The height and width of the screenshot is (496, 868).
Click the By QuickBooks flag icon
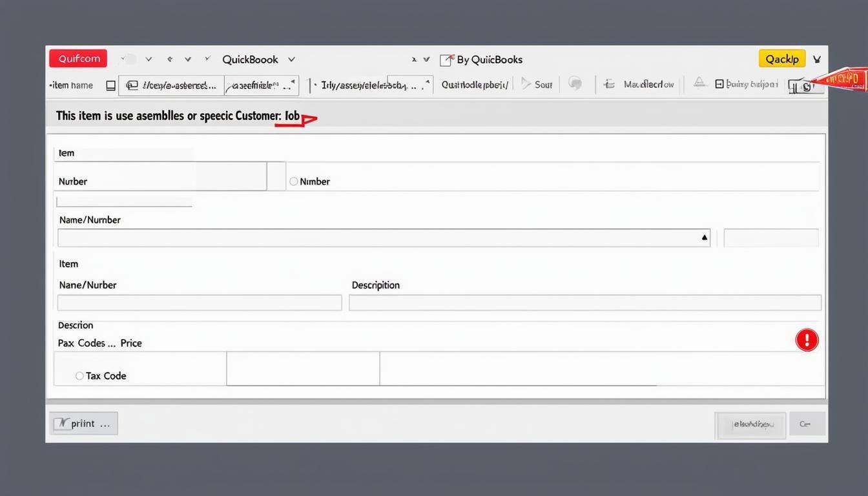click(446, 59)
